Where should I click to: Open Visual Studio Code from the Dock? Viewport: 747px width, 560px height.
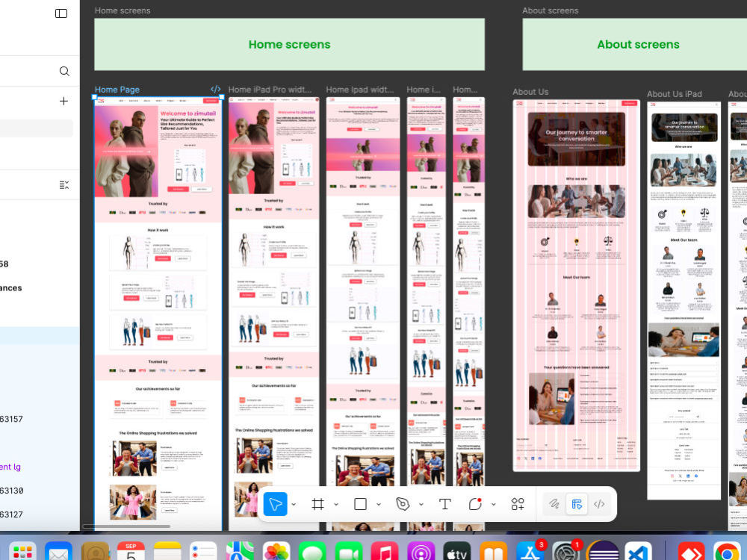[x=639, y=553]
